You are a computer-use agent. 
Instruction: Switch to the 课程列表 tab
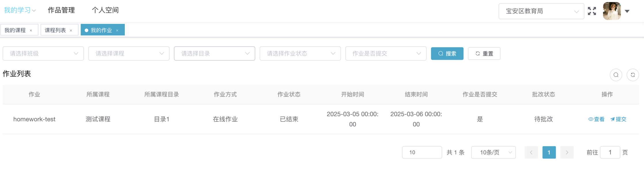(55, 30)
